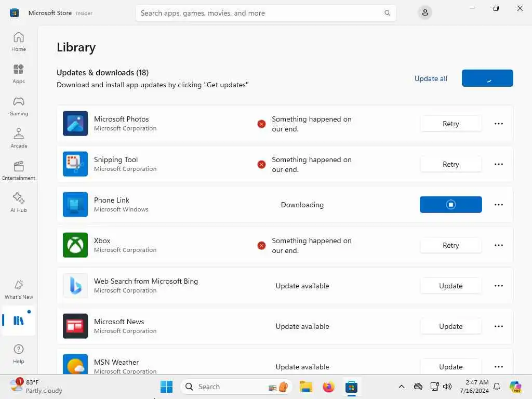This screenshot has width=532, height=399.
Task: Open more options for Microsoft Photos
Action: click(498, 124)
